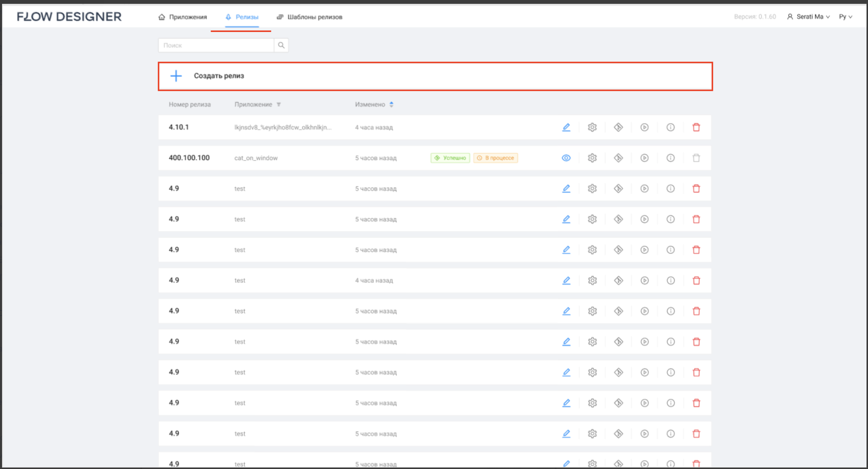Click the Успешно status badge
This screenshot has height=469, width=868.
click(450, 158)
